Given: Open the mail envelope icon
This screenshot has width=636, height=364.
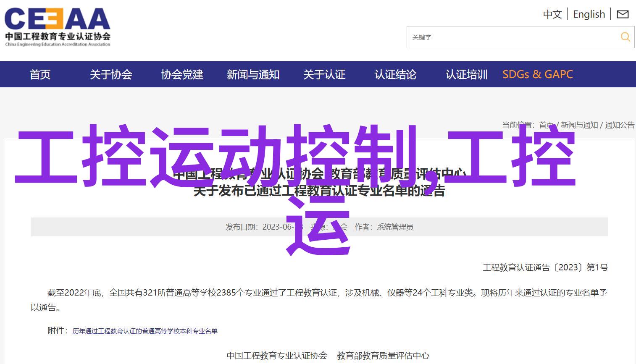Looking at the screenshot, I should pyautogui.click(x=622, y=14).
